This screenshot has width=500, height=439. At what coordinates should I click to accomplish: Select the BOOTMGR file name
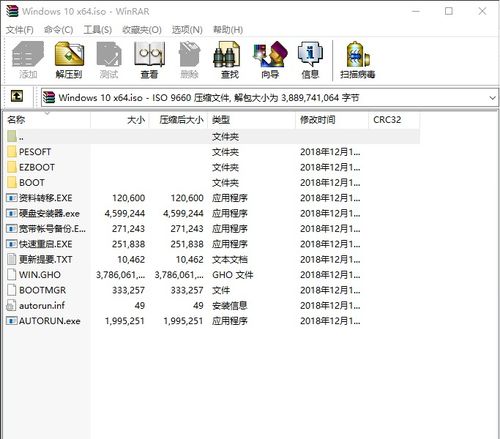pos(42,290)
